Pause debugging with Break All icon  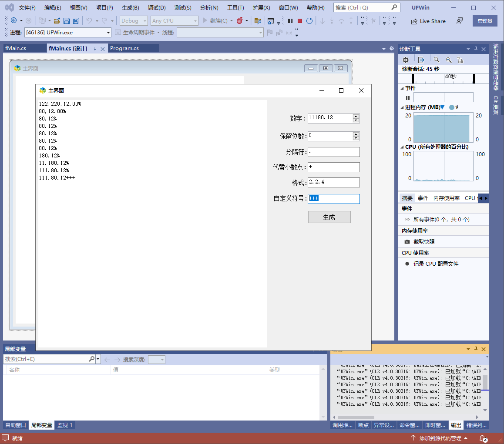pyautogui.click(x=290, y=21)
